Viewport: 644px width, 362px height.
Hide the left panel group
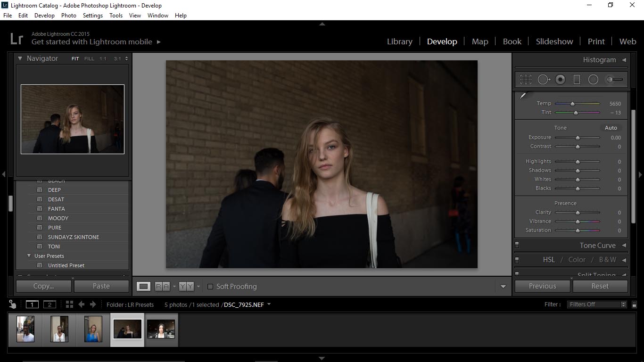[x=3, y=174]
